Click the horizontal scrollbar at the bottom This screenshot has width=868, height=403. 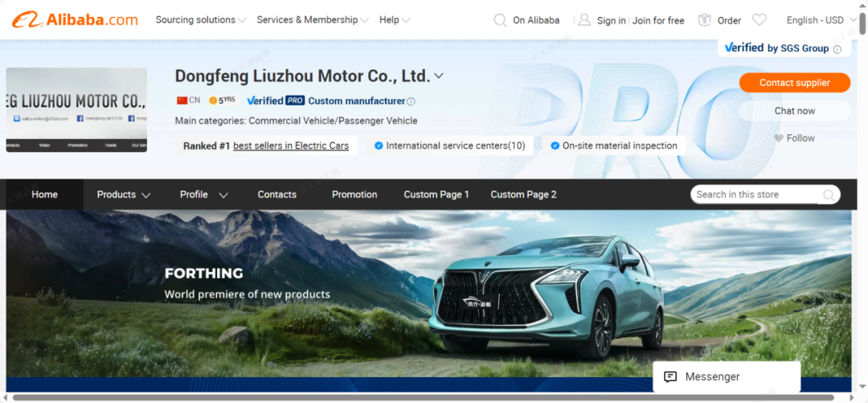pyautogui.click(x=424, y=397)
